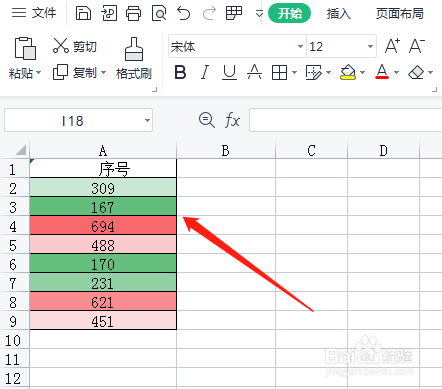Open the 文件 hamburger menu
The height and width of the screenshot is (389, 442).
click(x=34, y=13)
